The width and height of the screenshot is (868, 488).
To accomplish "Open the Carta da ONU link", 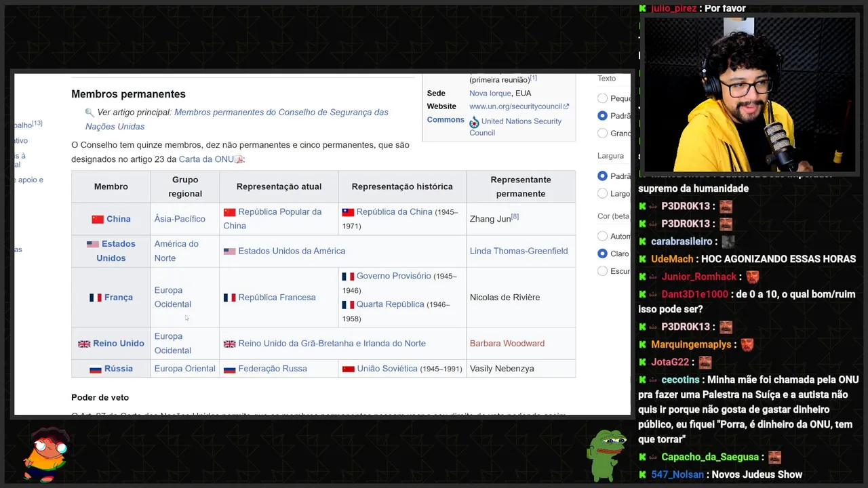I will coord(206,159).
